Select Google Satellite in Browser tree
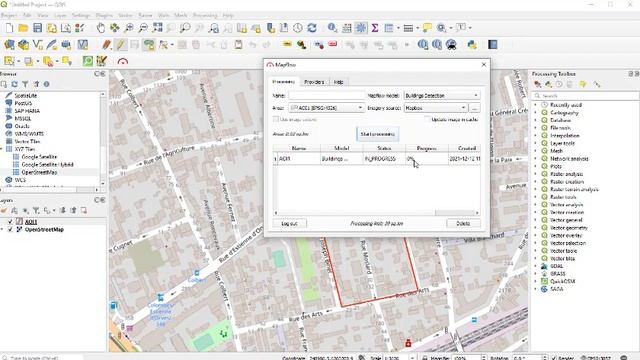This screenshot has width=640, height=360. (39, 157)
